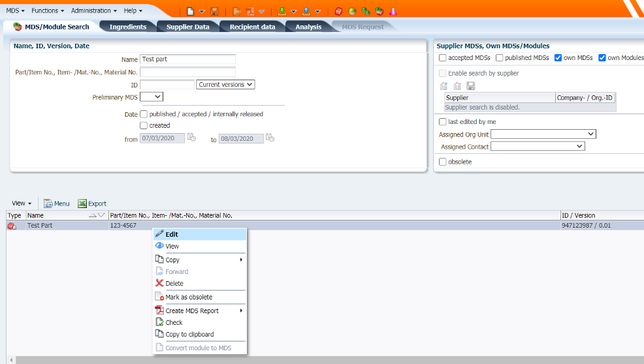Check the 'created' date checkbox
The height and width of the screenshot is (364, 644).
coord(144,126)
